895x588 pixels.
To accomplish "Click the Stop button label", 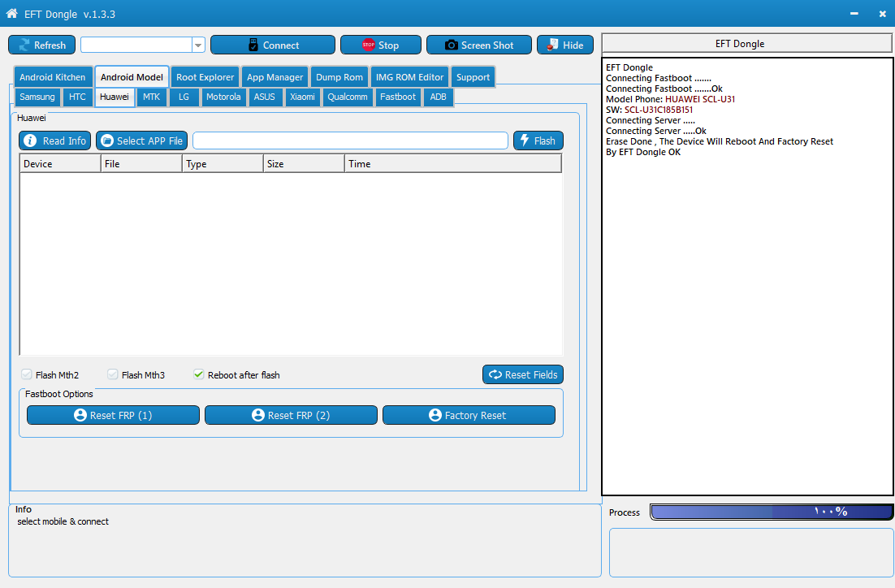I will click(389, 45).
